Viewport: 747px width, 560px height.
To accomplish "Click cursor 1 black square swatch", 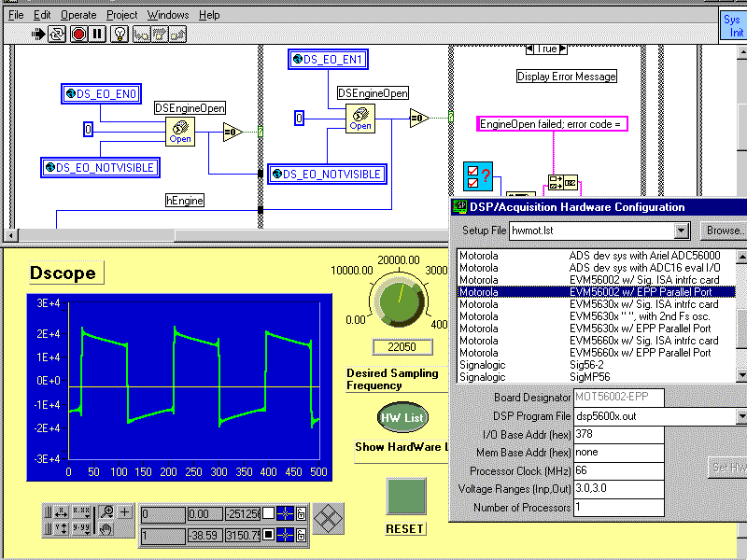I will [269, 535].
